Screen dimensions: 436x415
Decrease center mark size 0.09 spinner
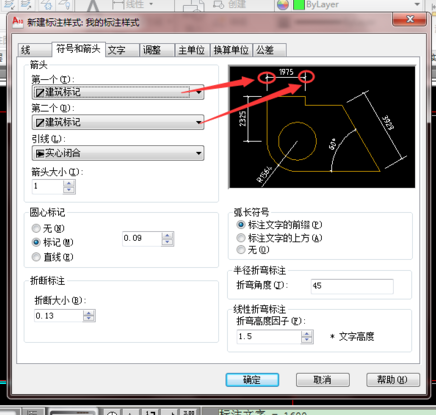coord(168,242)
